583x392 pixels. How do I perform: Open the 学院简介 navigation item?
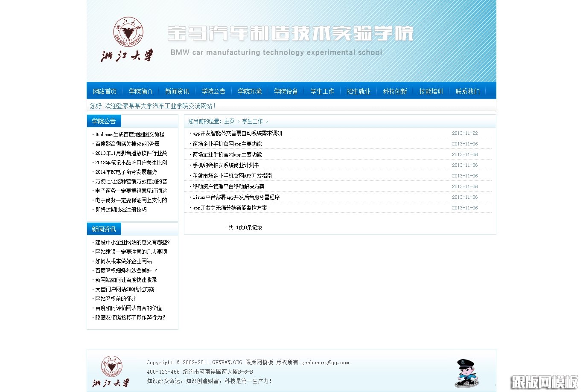click(x=141, y=91)
